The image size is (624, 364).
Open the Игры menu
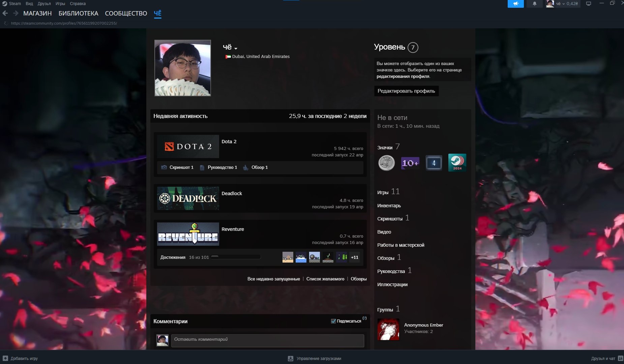coord(60,4)
